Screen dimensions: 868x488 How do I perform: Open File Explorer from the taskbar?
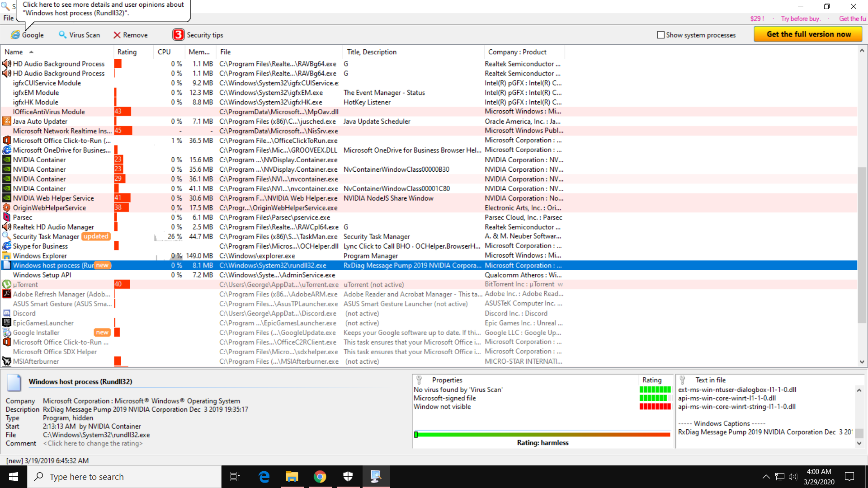[x=292, y=477]
